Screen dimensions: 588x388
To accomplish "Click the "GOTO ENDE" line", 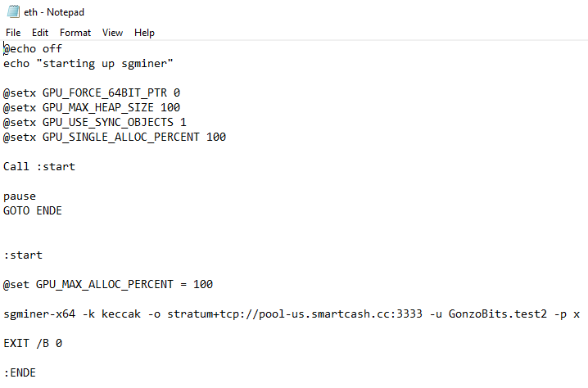I will (33, 211).
